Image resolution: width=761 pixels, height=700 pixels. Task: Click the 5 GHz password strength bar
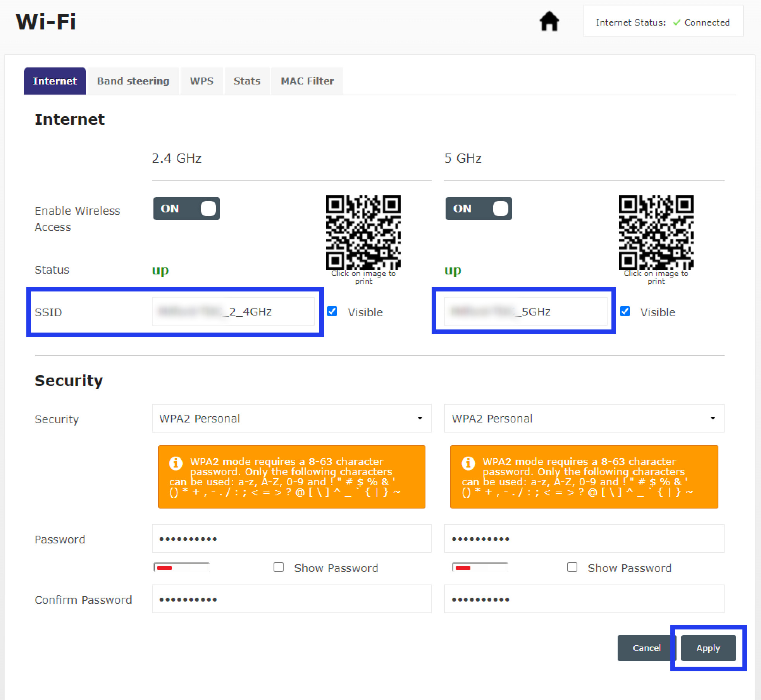click(480, 567)
